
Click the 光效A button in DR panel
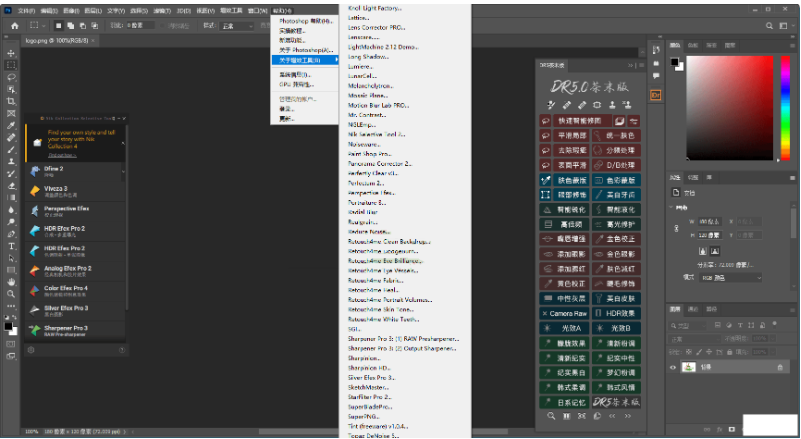pos(565,329)
